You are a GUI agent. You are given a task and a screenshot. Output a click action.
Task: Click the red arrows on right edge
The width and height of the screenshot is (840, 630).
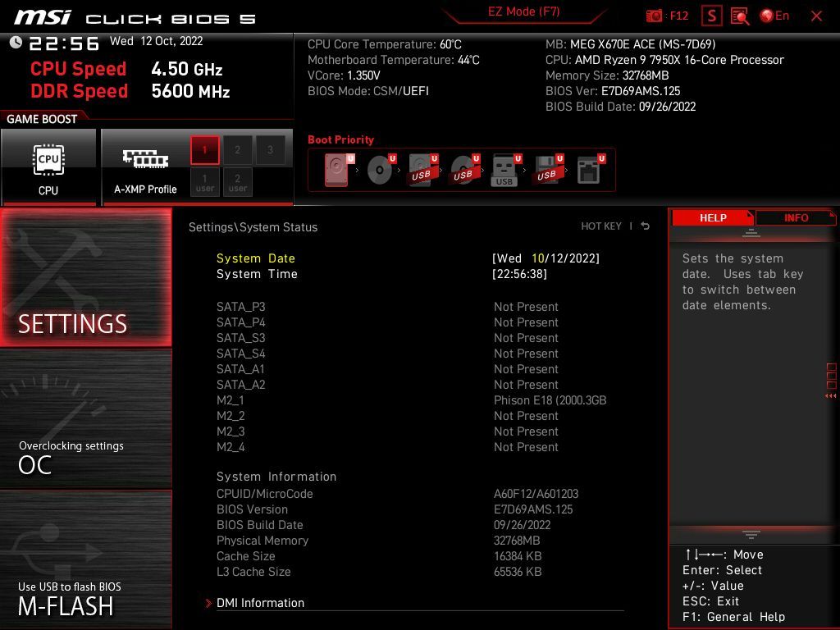click(x=831, y=396)
